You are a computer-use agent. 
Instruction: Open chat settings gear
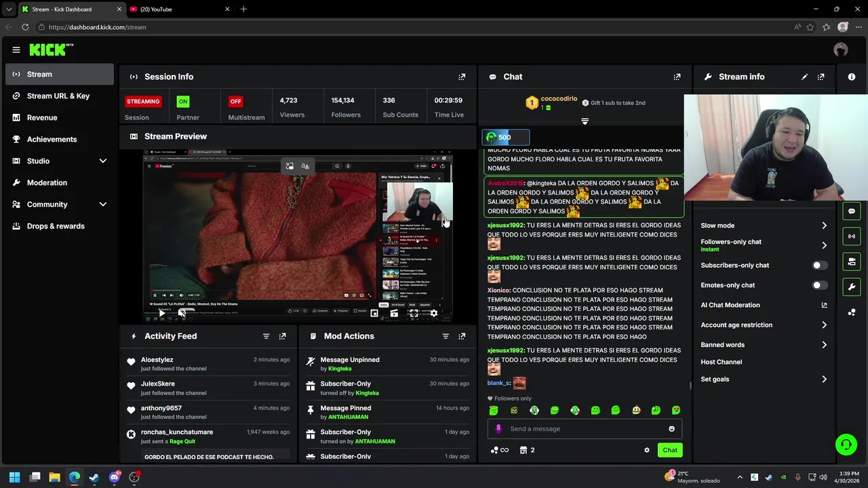pos(646,450)
